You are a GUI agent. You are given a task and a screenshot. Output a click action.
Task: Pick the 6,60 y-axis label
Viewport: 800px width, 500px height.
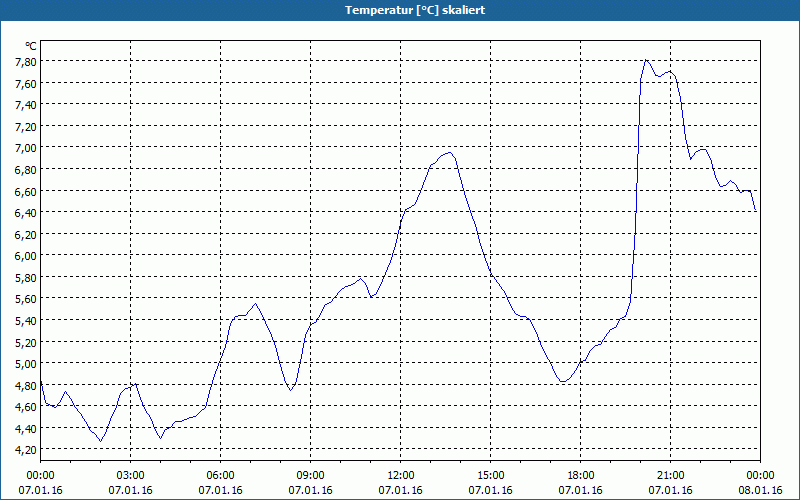point(26,191)
